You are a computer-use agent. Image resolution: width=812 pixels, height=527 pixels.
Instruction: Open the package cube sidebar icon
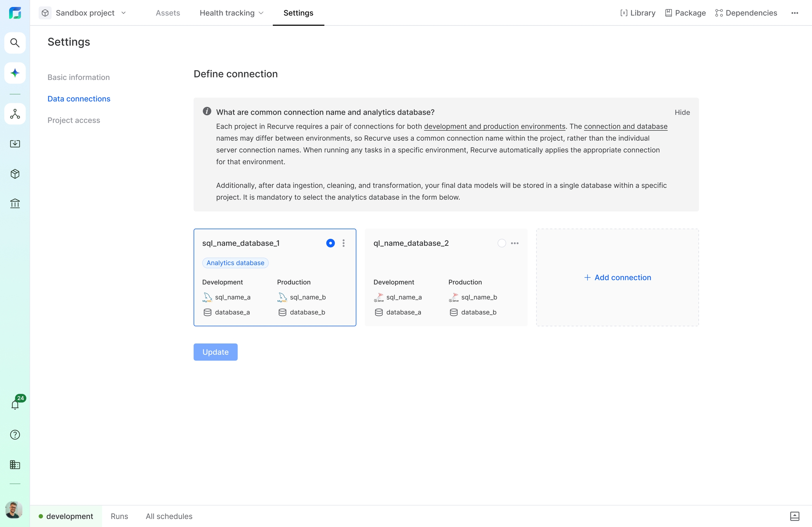(15, 174)
